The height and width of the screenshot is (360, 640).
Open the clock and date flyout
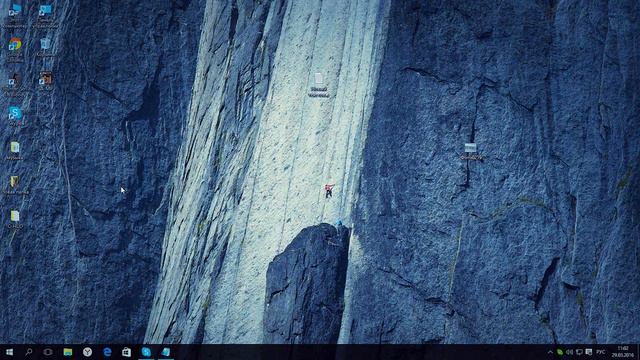pyautogui.click(x=623, y=352)
